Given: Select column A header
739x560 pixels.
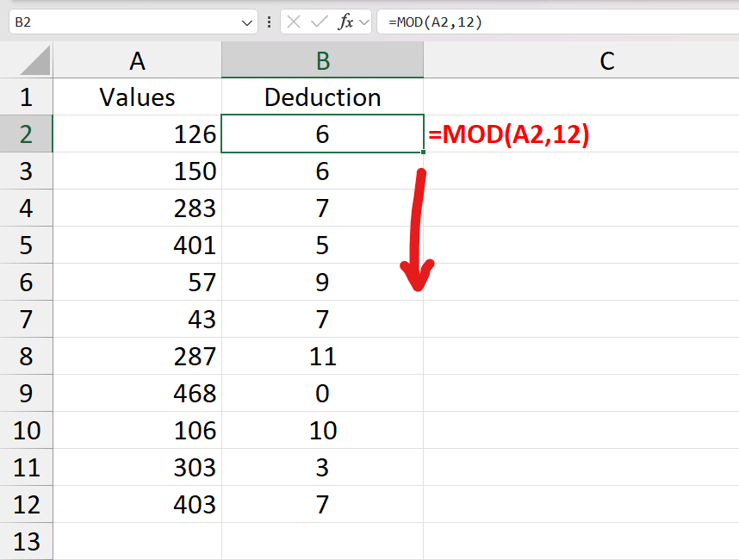Looking at the screenshot, I should [x=137, y=60].
